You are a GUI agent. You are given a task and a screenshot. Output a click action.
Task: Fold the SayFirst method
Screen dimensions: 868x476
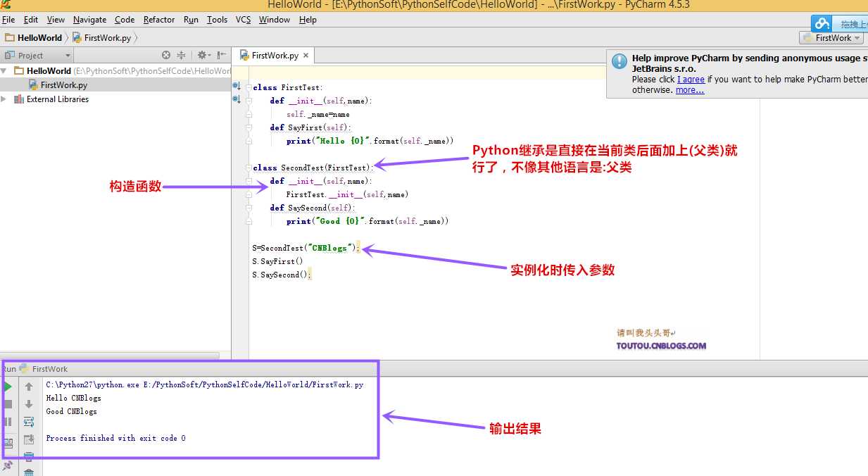point(249,127)
